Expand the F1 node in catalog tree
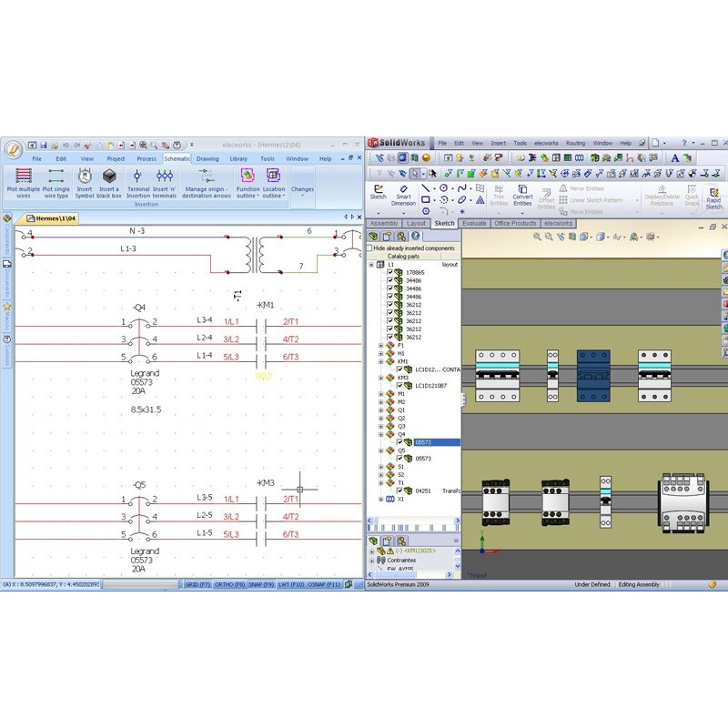Screen dimensions: 728x728 (x=380, y=346)
